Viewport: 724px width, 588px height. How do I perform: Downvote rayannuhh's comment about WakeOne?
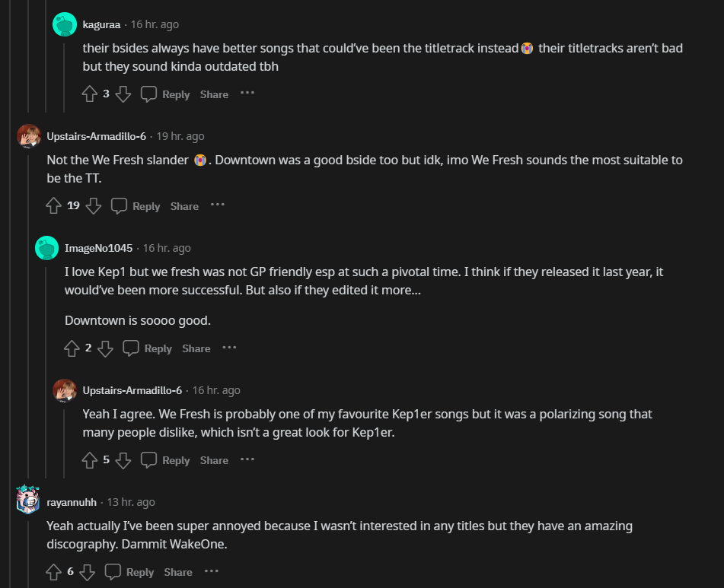(x=88, y=572)
